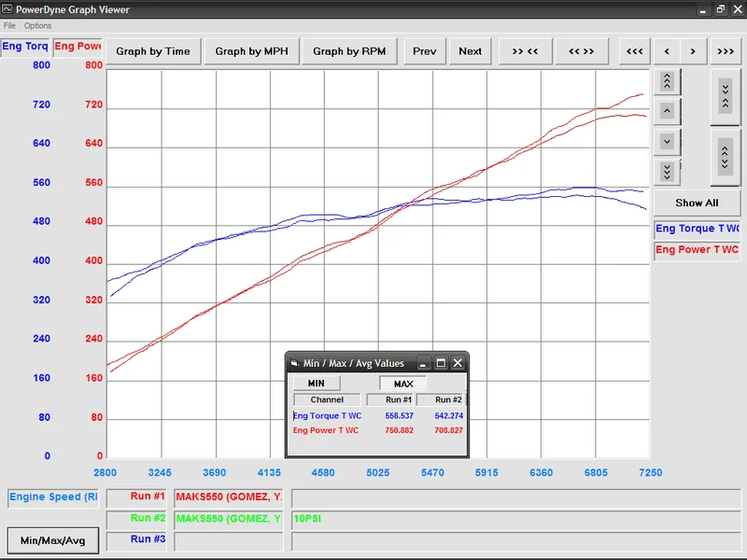Click torque value 558.537
The height and width of the screenshot is (560, 747).
[x=400, y=415]
